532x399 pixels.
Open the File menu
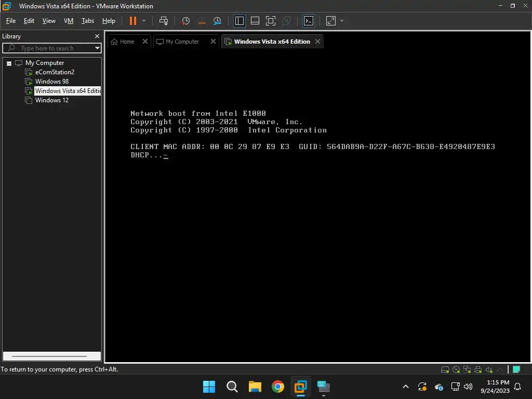11,21
